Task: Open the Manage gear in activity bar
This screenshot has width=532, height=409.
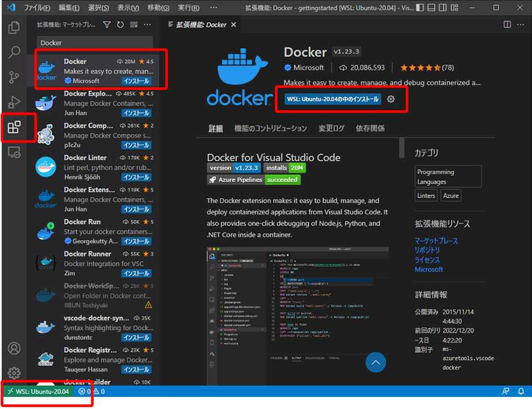Action: (14, 373)
